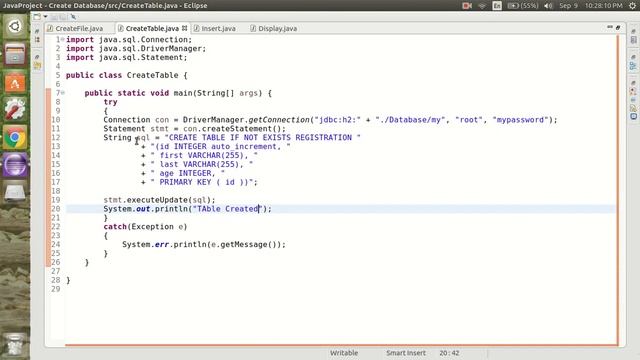Click the Eclipse icon in the dock
This screenshot has width=640, height=360.
[x=15, y=164]
